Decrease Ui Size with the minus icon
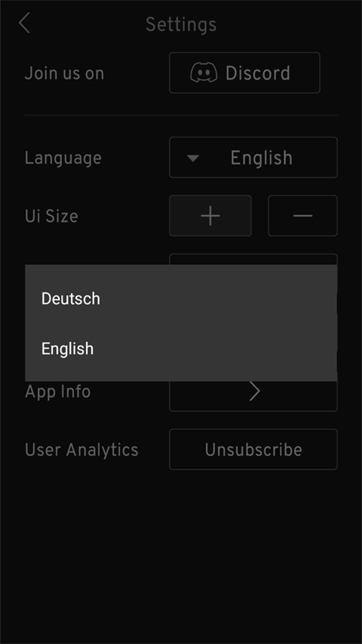Viewport: 362px width, 644px height. (x=303, y=216)
